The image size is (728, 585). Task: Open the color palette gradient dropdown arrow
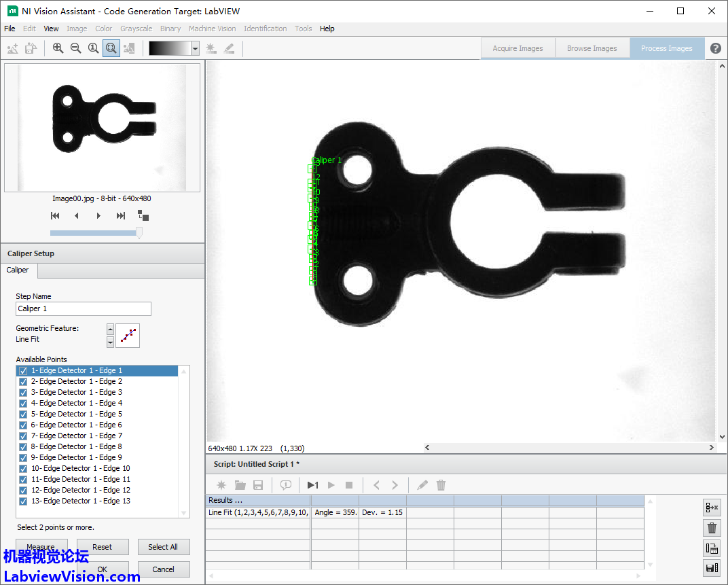195,48
